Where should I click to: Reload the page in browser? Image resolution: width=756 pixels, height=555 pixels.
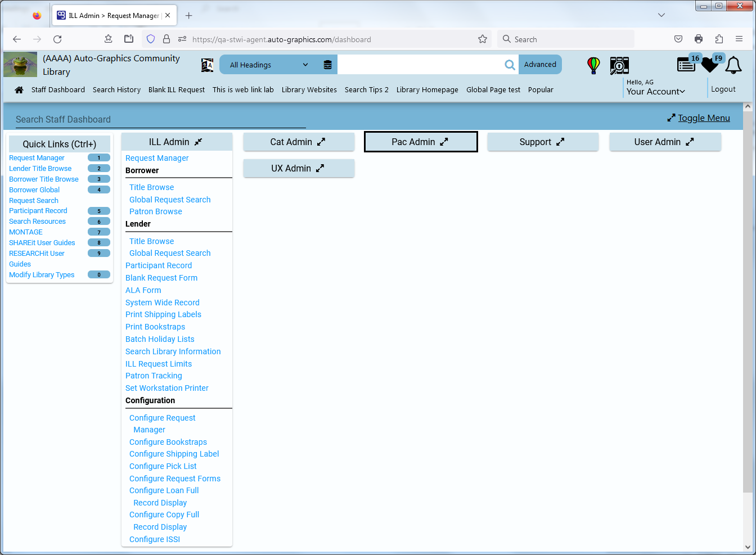point(57,39)
